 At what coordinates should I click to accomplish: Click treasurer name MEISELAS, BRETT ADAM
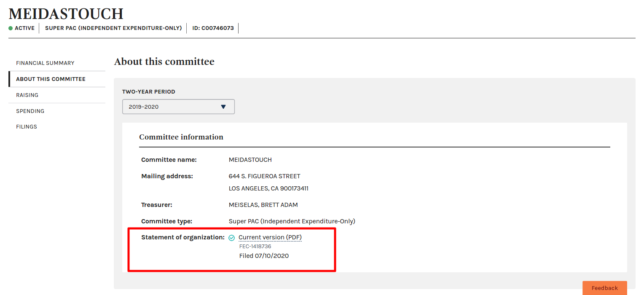263,205
